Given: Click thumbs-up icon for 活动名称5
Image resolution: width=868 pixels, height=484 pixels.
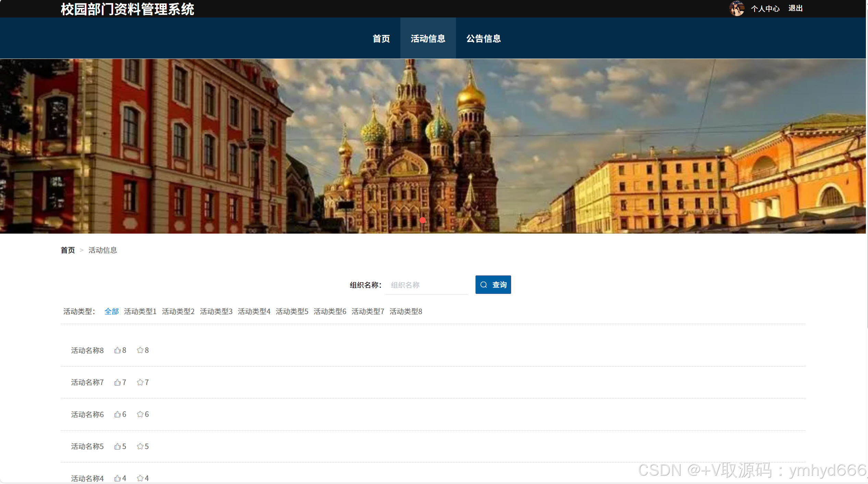Looking at the screenshot, I should (118, 446).
